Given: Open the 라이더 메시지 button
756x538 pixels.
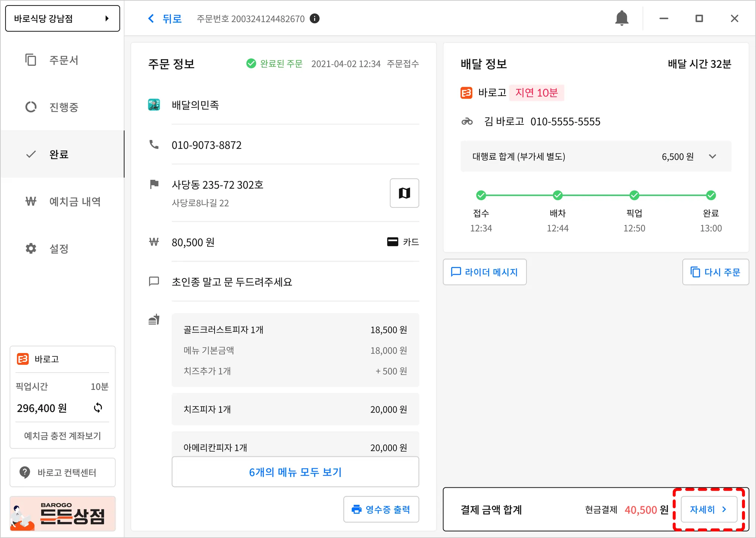Looking at the screenshot, I should (484, 272).
